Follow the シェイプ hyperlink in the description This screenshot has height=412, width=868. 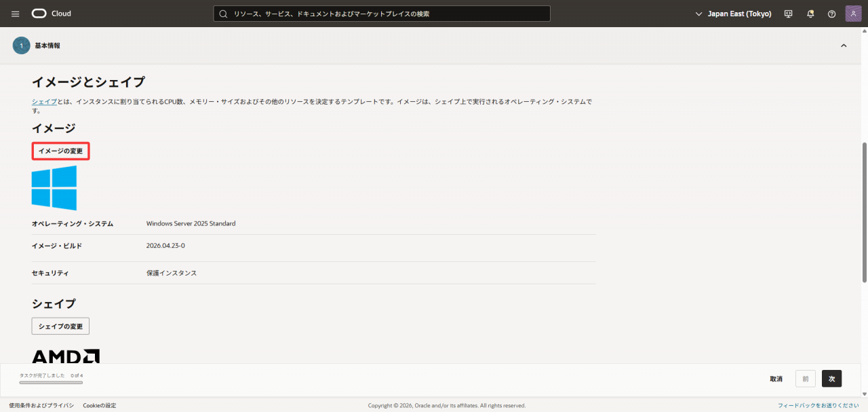coord(44,102)
